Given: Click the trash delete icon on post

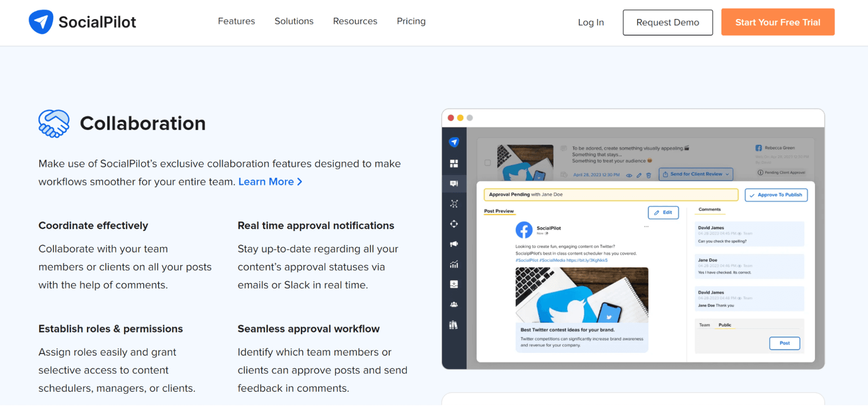Looking at the screenshot, I should pos(648,175).
